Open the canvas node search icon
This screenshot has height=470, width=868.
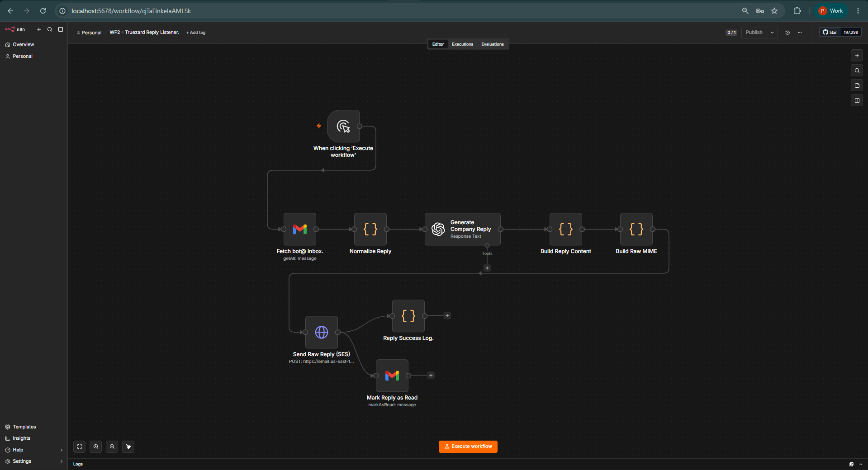tap(857, 70)
